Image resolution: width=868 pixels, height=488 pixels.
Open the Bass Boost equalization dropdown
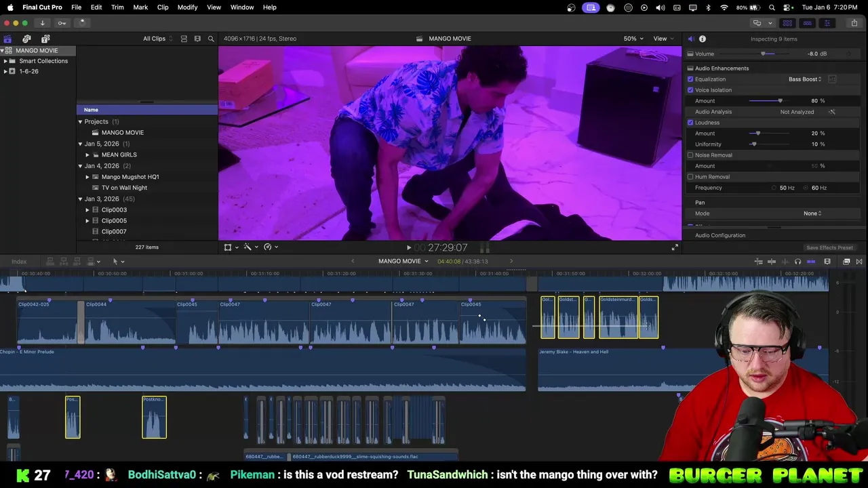click(x=805, y=79)
